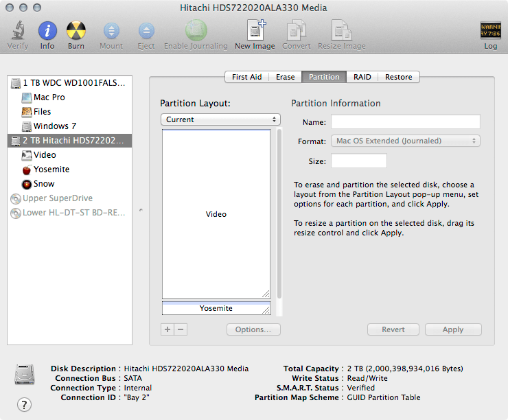Viewport: 508px width, 420px height.
Task: Open the Restore tab
Action: [x=399, y=77]
